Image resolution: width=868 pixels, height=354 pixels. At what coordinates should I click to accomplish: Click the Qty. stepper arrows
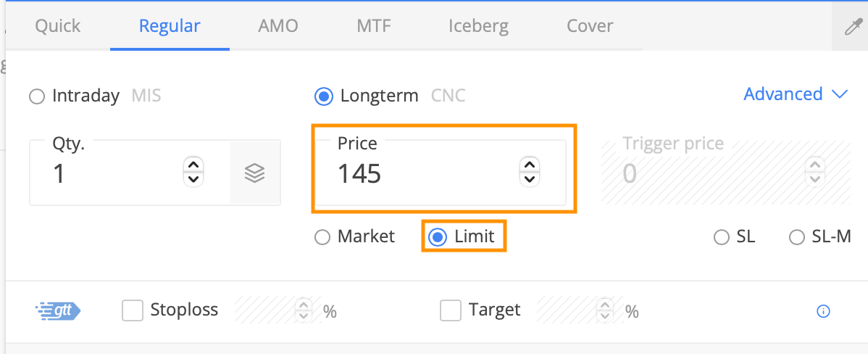pyautogui.click(x=193, y=171)
